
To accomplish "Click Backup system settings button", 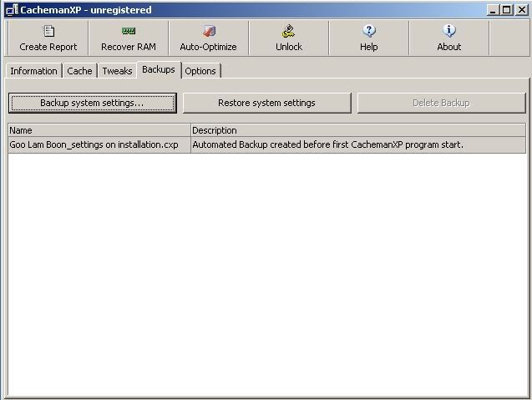I will point(92,103).
